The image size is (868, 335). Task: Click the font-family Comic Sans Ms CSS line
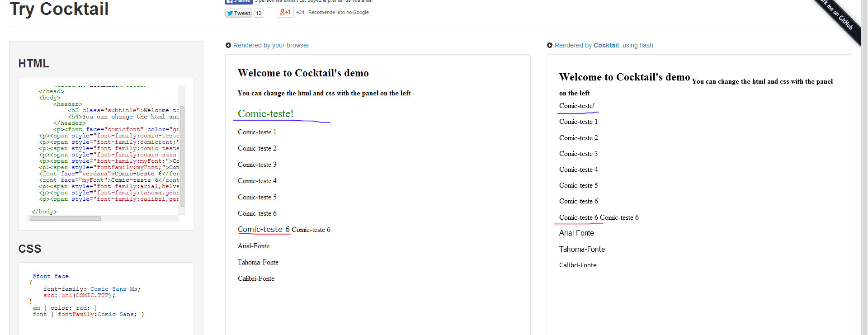pos(92,289)
